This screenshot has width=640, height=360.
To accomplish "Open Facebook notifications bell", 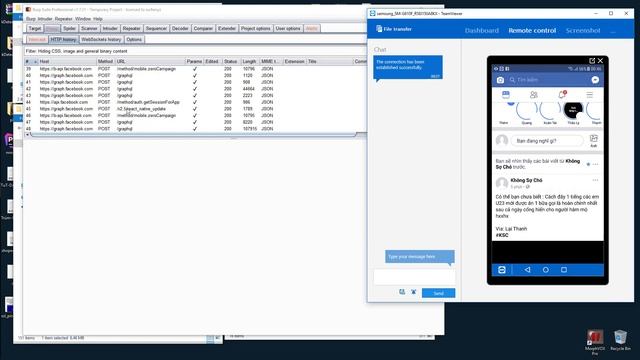I will [562, 95].
